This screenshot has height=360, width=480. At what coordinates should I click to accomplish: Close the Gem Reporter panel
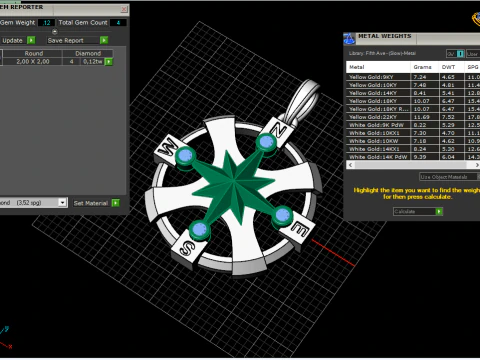tap(124, 9)
